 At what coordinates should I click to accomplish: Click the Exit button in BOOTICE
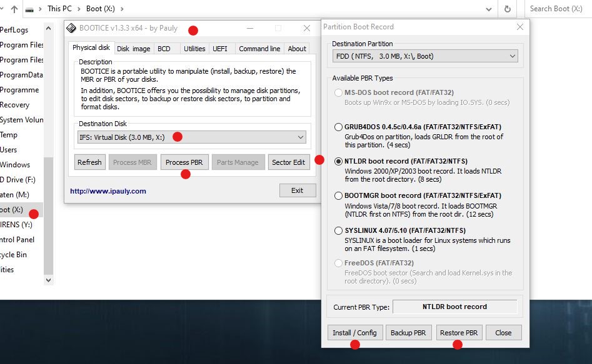tap(297, 190)
